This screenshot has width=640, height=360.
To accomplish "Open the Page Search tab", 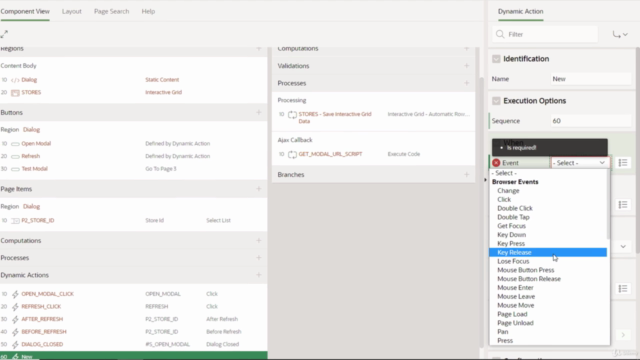I will (111, 11).
